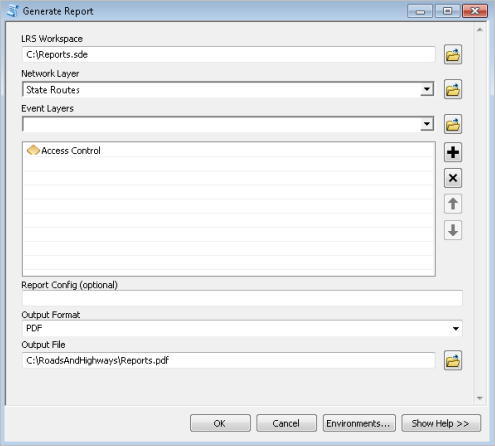Maximize the Generate Report window
Viewport: 495px width, 446px height.
tap(447, 11)
